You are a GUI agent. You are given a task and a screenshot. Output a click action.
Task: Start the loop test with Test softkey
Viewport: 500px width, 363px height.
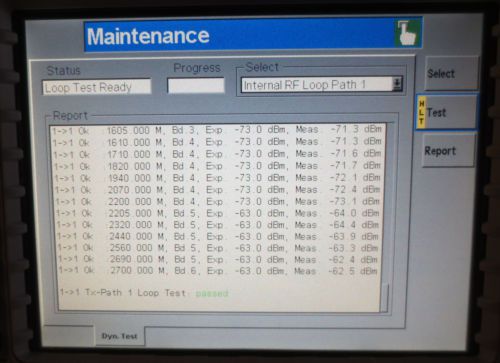447,113
